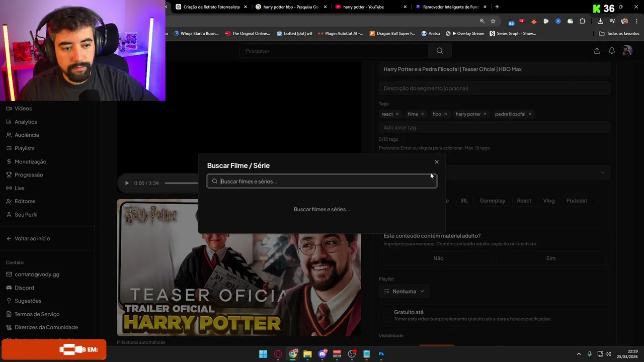Image resolution: width=644 pixels, height=362 pixels.
Task: Click the Descrição do segmento field
Action: tap(495, 88)
